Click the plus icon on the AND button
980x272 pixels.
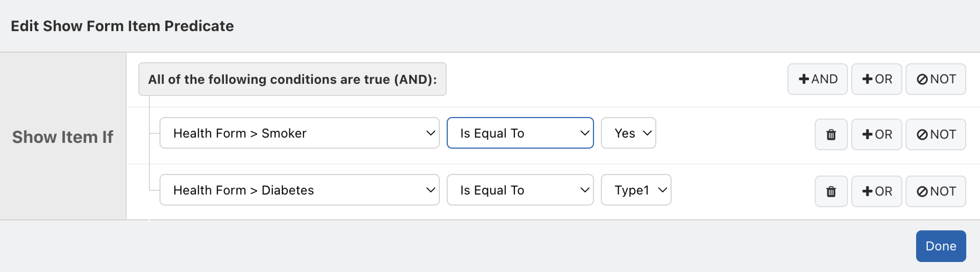click(x=804, y=79)
